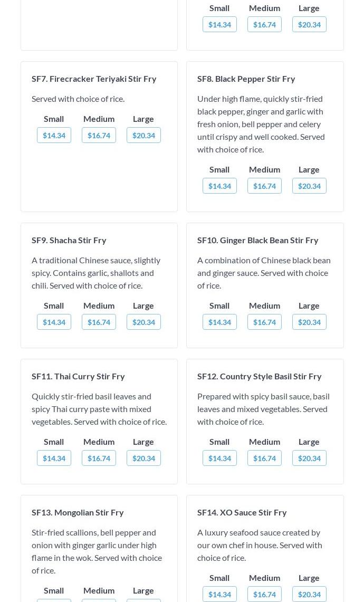Choose Large $20.34 for Black Pepper Stir Fry
Screen dimensions: 364x602
(x=309, y=186)
